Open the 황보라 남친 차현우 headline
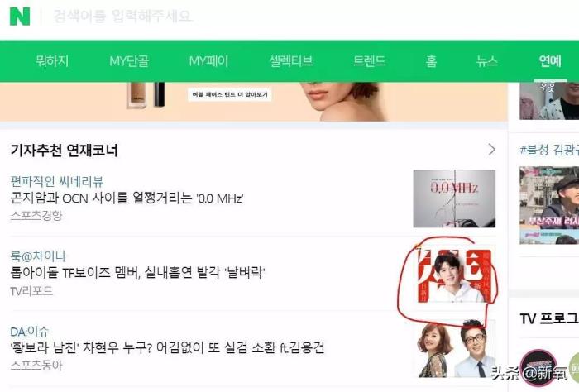This screenshot has width=579, height=392. [167, 347]
